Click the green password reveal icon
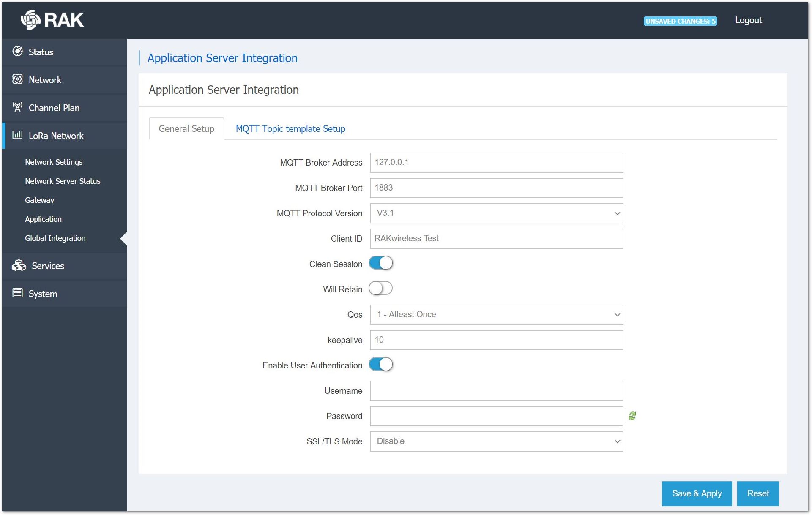The image size is (812, 515). [x=632, y=416]
